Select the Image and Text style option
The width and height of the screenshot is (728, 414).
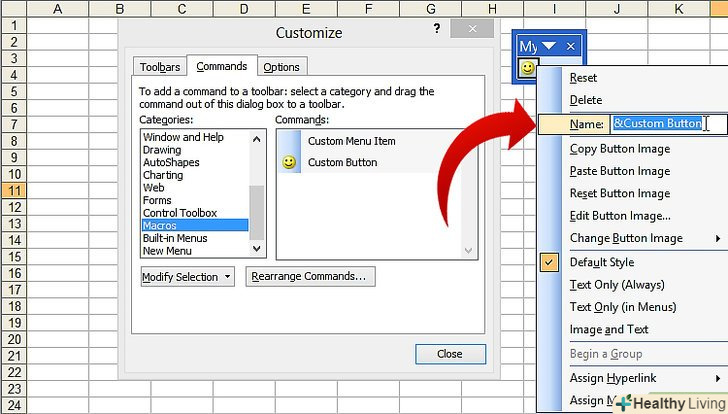point(608,329)
